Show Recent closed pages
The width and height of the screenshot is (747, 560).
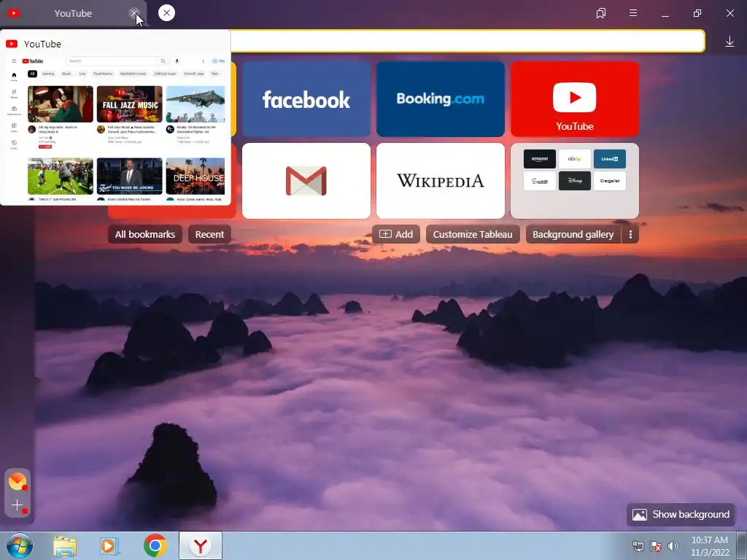209,234
